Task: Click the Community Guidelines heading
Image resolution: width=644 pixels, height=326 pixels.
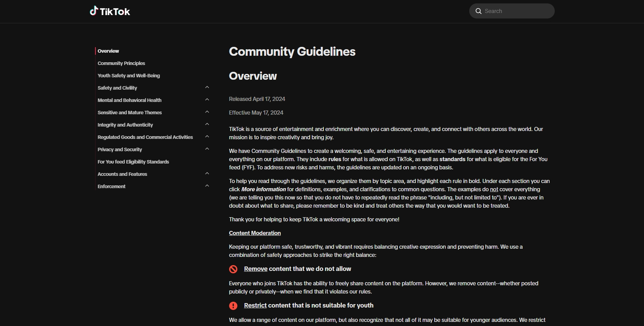Action: [x=292, y=52]
